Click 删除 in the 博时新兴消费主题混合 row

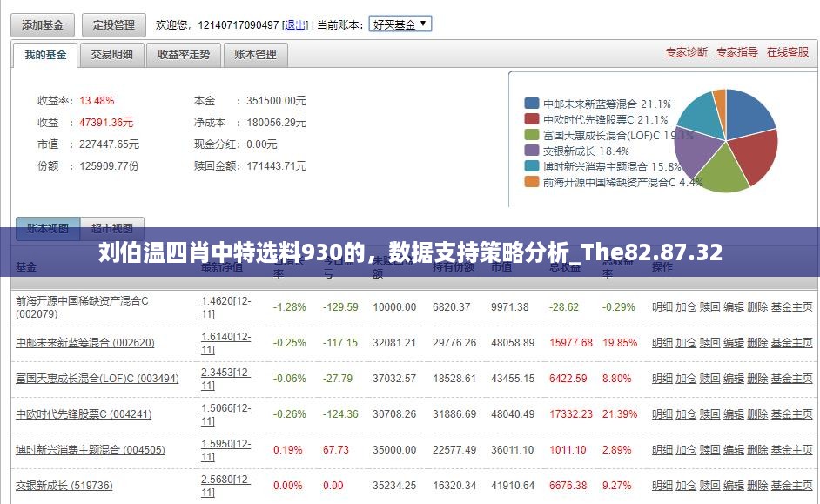coord(757,450)
